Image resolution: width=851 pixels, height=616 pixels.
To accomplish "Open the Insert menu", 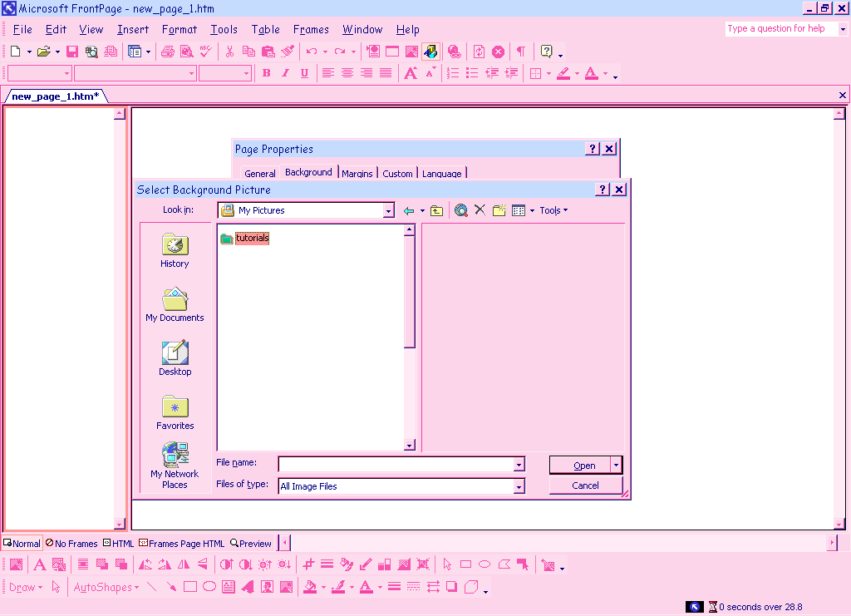I will pos(132,30).
